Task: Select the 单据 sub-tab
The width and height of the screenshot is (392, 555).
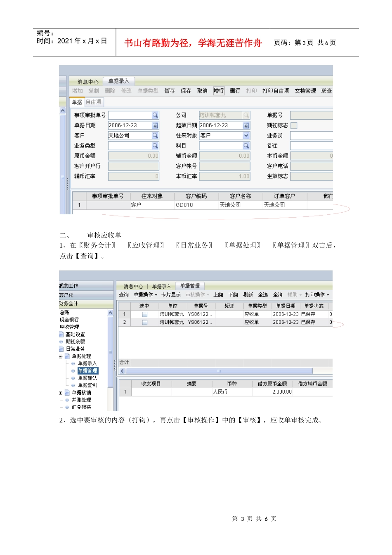Action: (x=77, y=102)
